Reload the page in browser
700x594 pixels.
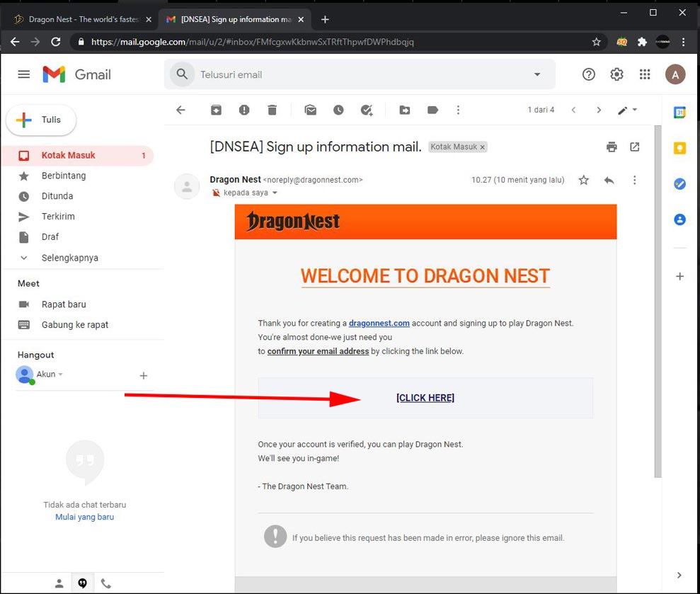(55, 42)
